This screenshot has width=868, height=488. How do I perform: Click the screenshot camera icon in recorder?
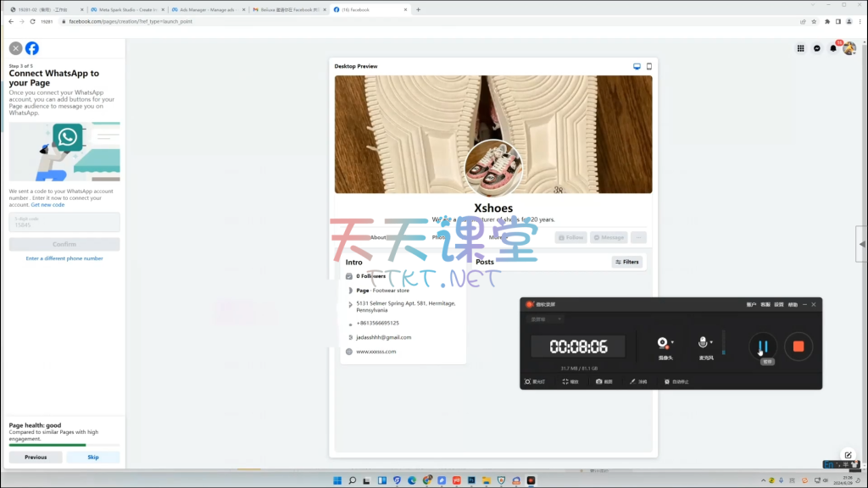[x=598, y=382]
